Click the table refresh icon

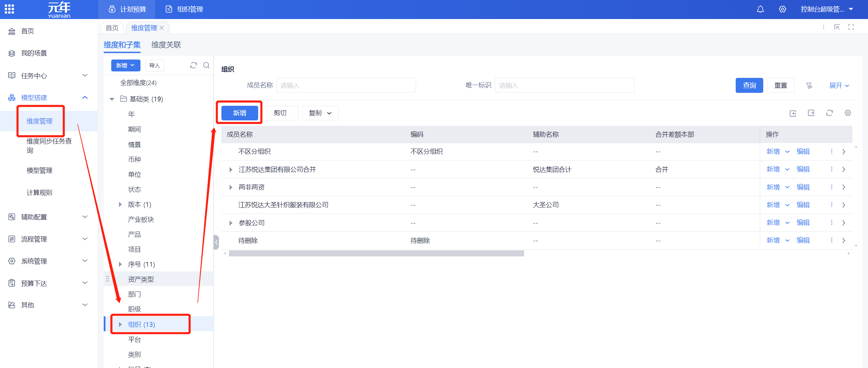click(829, 113)
